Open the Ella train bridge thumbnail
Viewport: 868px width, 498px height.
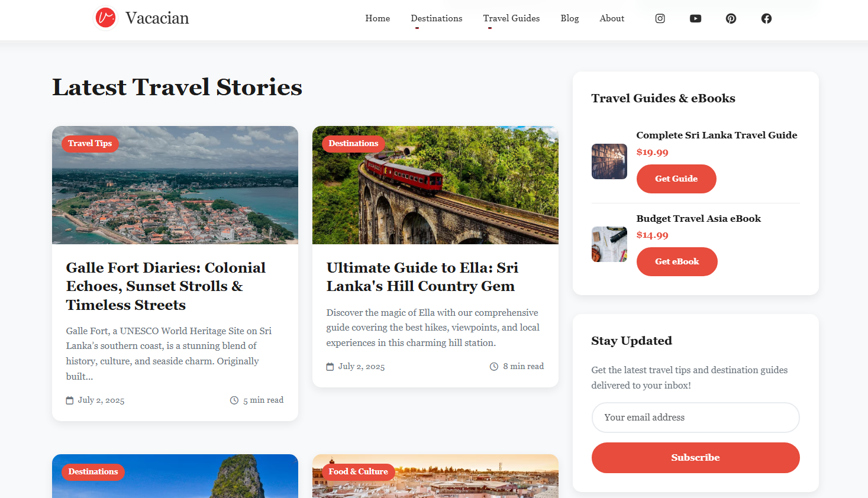pyautogui.click(x=435, y=185)
